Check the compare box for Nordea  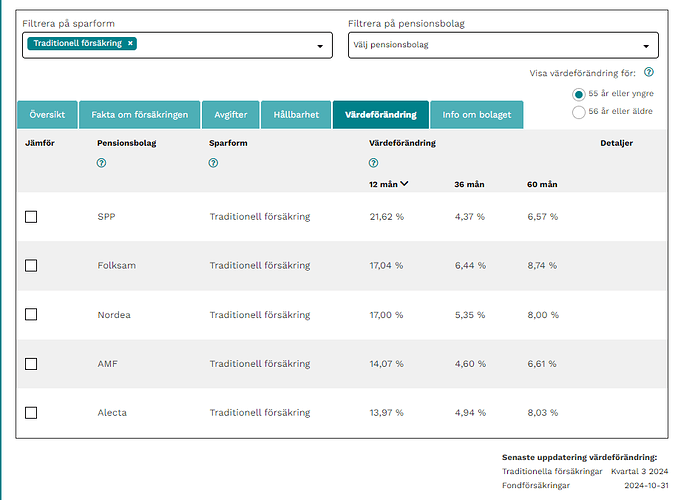[31, 314]
